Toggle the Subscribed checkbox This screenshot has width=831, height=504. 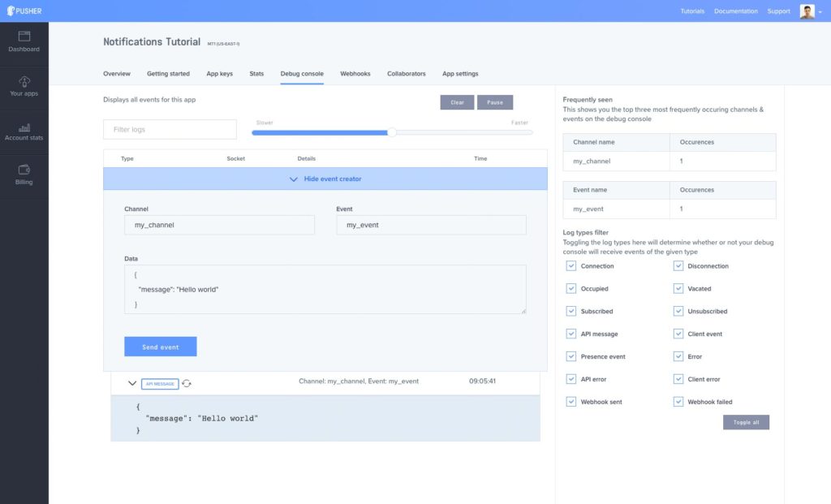point(571,311)
